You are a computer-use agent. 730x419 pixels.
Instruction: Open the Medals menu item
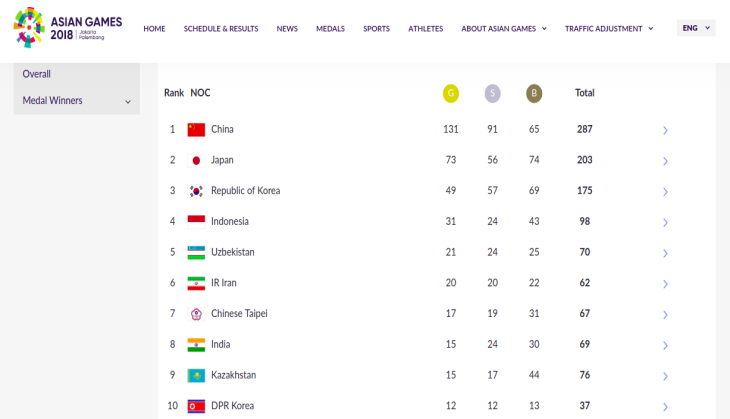pyautogui.click(x=331, y=28)
